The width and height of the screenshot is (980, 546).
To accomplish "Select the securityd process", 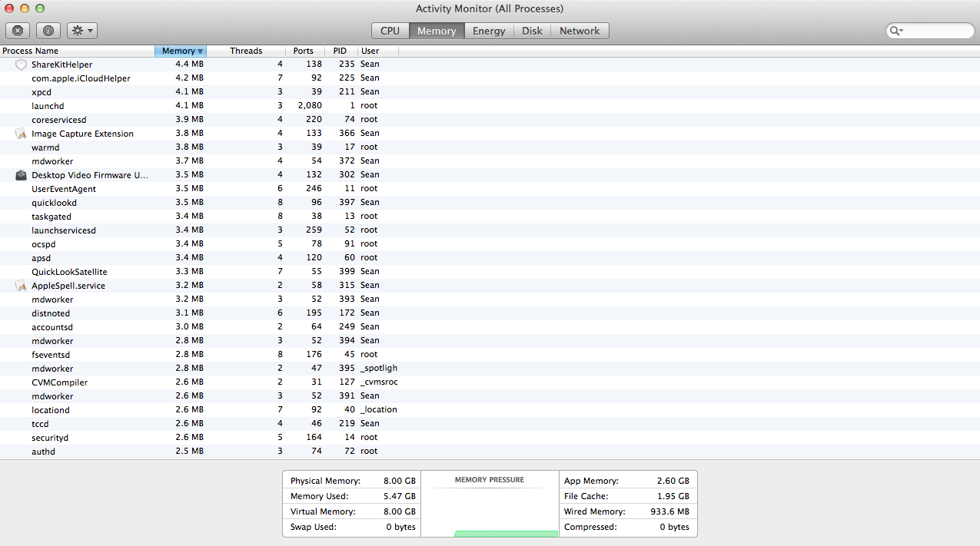I will 490,438.
